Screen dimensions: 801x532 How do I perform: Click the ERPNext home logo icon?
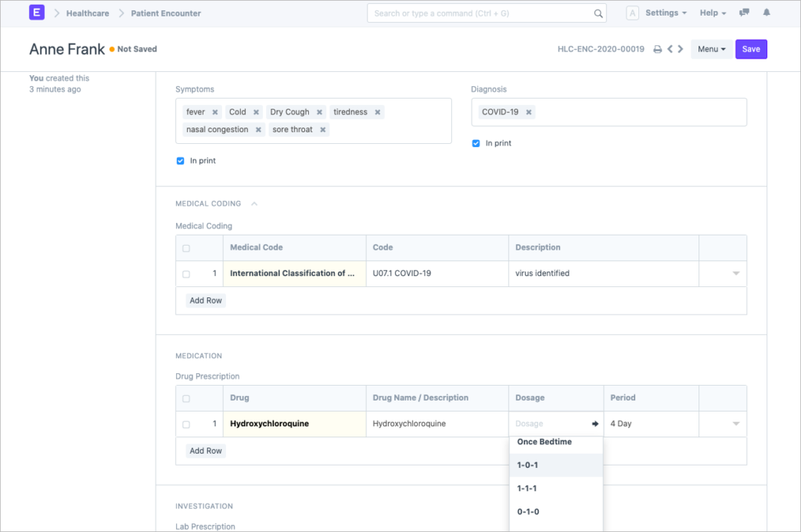(37, 13)
